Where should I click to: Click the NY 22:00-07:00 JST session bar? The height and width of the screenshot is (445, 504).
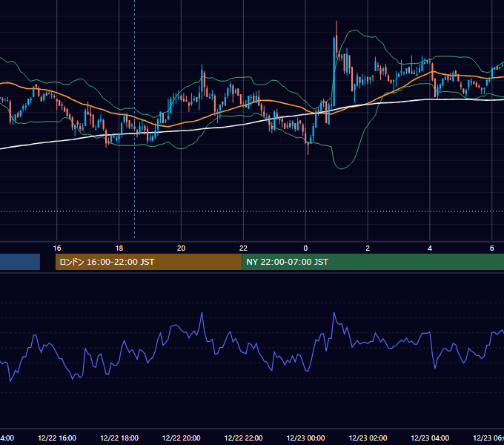[x=373, y=262]
